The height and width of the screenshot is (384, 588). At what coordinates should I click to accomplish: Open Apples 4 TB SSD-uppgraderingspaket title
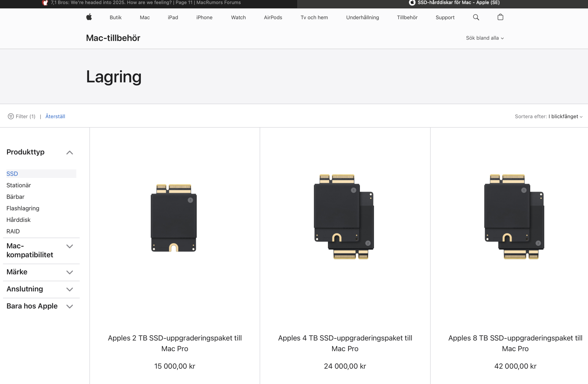(x=345, y=343)
